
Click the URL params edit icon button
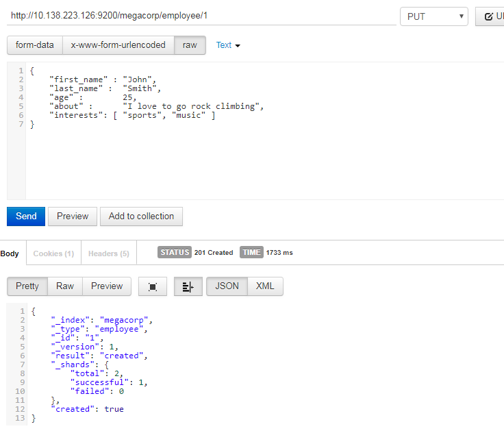[x=490, y=16]
